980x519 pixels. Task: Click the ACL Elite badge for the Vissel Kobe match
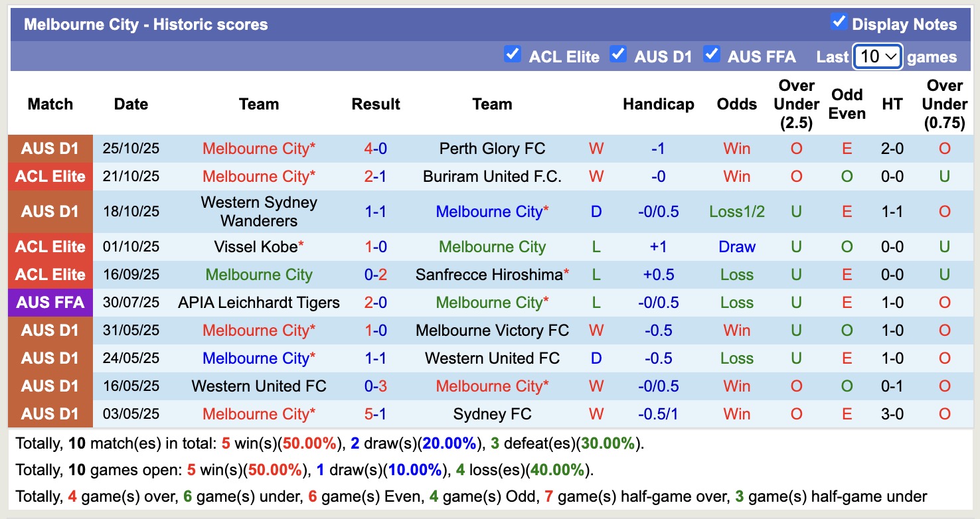50,246
